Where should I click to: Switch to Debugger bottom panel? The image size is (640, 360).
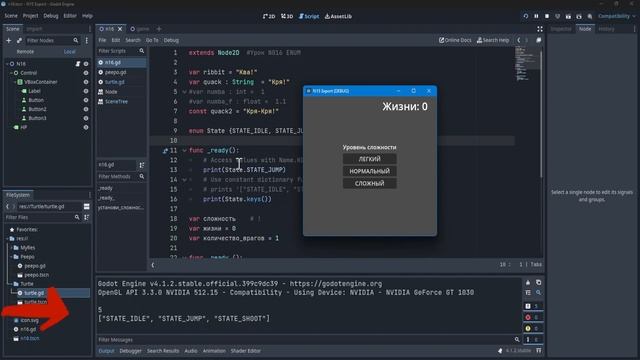coord(130,351)
